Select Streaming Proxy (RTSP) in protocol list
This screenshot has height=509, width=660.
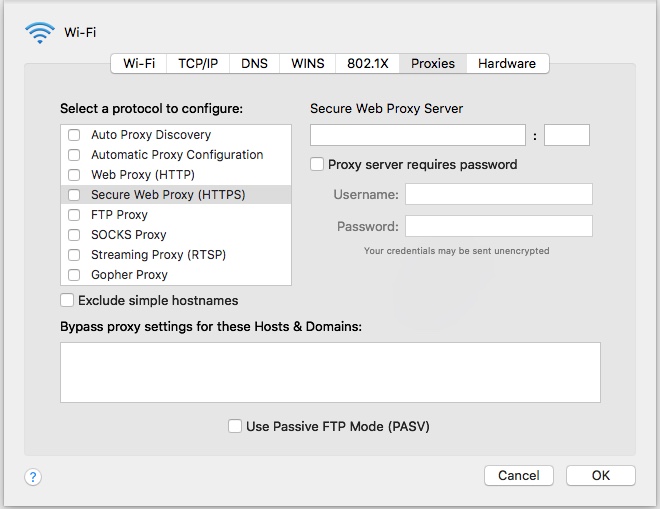pyautogui.click(x=158, y=255)
